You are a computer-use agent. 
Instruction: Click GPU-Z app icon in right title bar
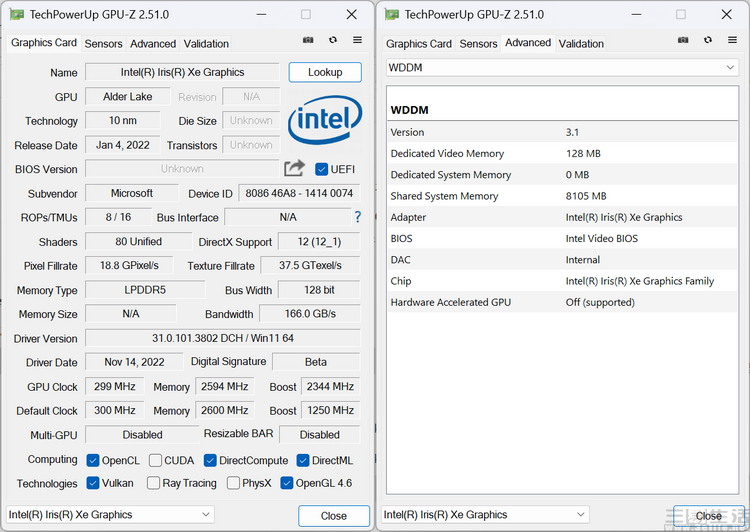pos(392,14)
